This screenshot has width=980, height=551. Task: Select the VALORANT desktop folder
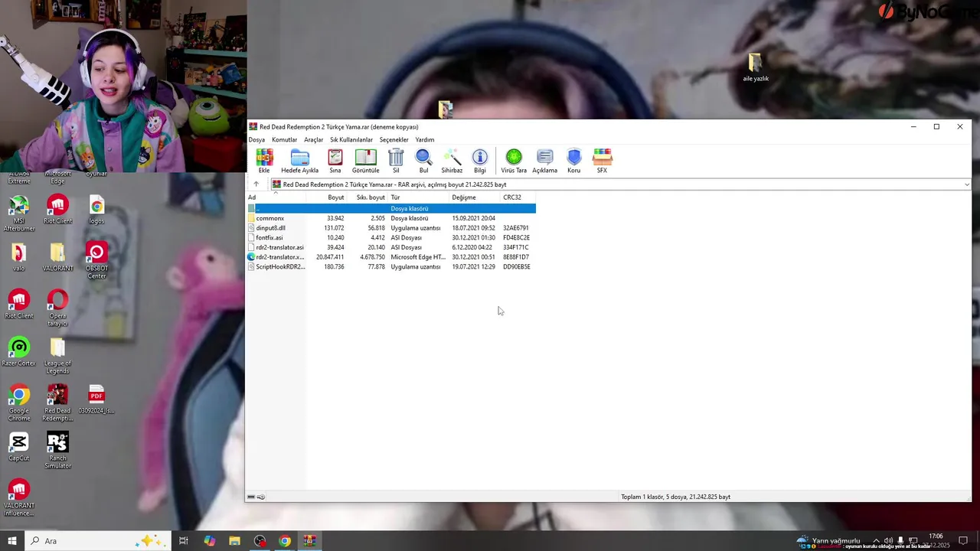(x=57, y=258)
